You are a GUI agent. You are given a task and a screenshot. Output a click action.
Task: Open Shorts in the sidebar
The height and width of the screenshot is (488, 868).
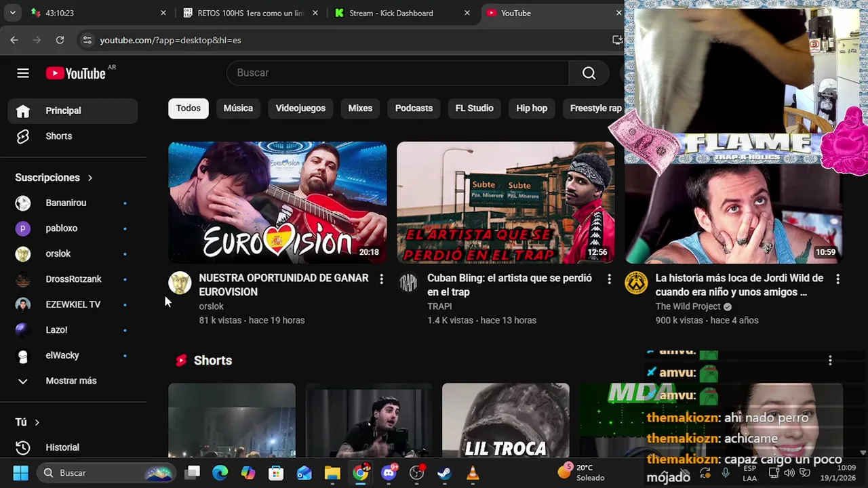point(73,136)
